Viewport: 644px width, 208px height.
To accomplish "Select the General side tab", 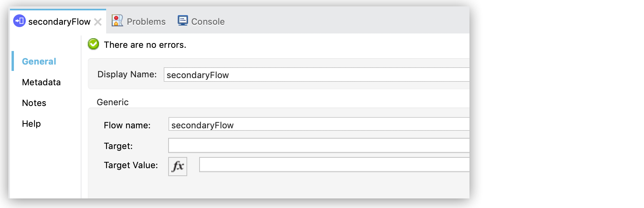I will pyautogui.click(x=39, y=61).
